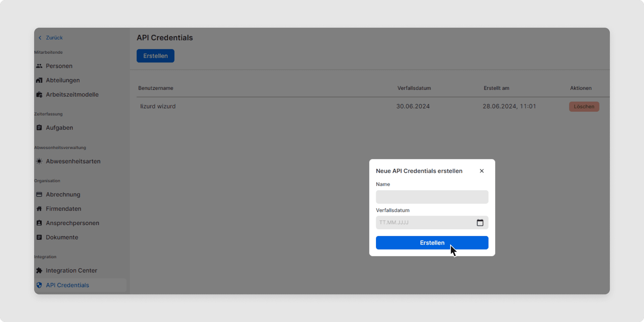Click the back chevron next to Zurück

(x=40, y=38)
